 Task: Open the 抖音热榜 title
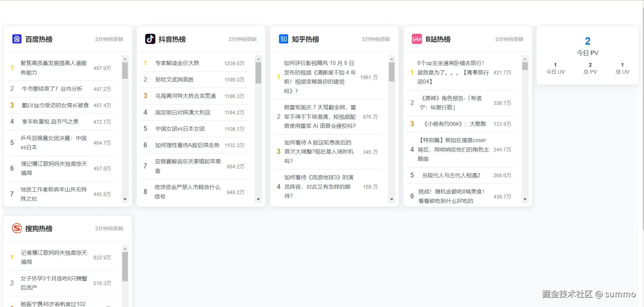click(x=172, y=39)
